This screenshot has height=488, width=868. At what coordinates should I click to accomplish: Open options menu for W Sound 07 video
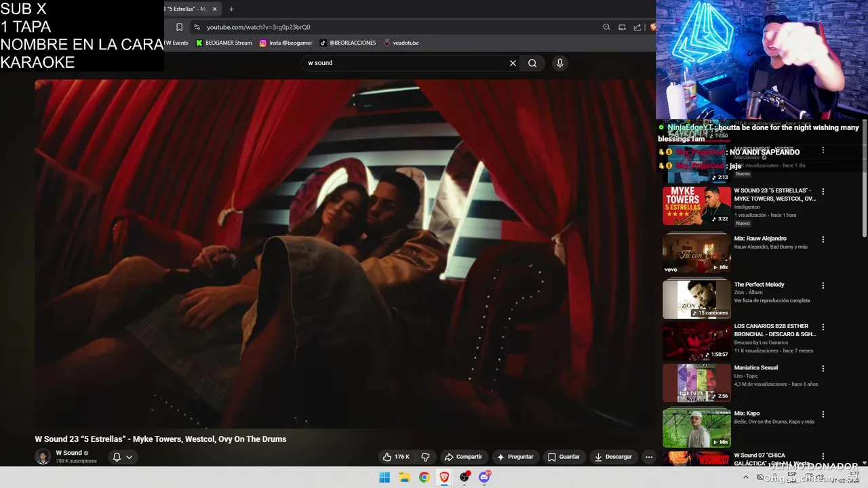(x=823, y=457)
